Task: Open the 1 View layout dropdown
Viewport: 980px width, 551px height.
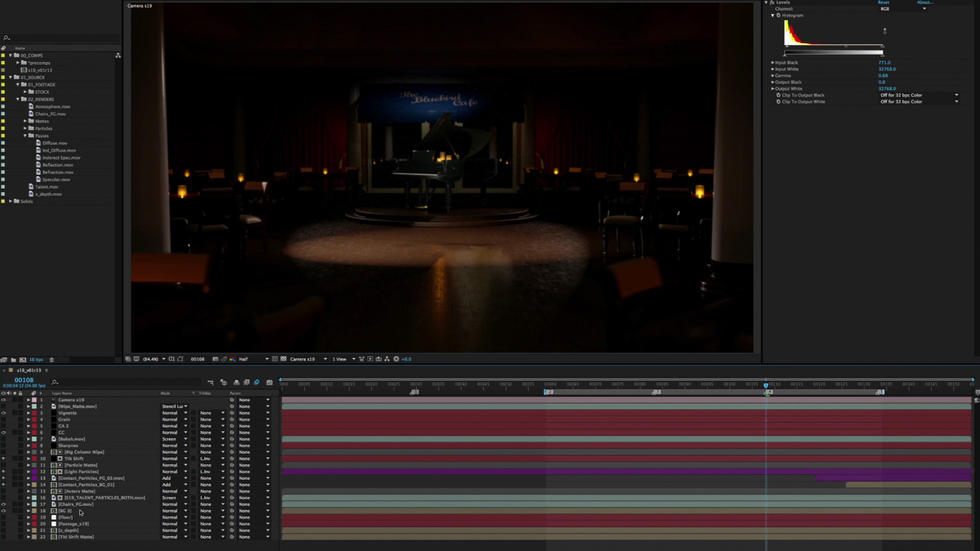Action: [344, 359]
